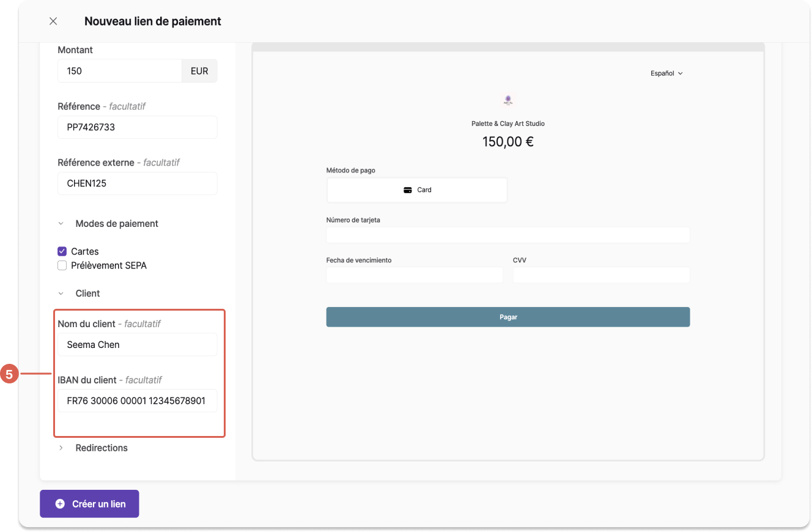Open the Español language dropdown
812x532 pixels.
pos(666,73)
